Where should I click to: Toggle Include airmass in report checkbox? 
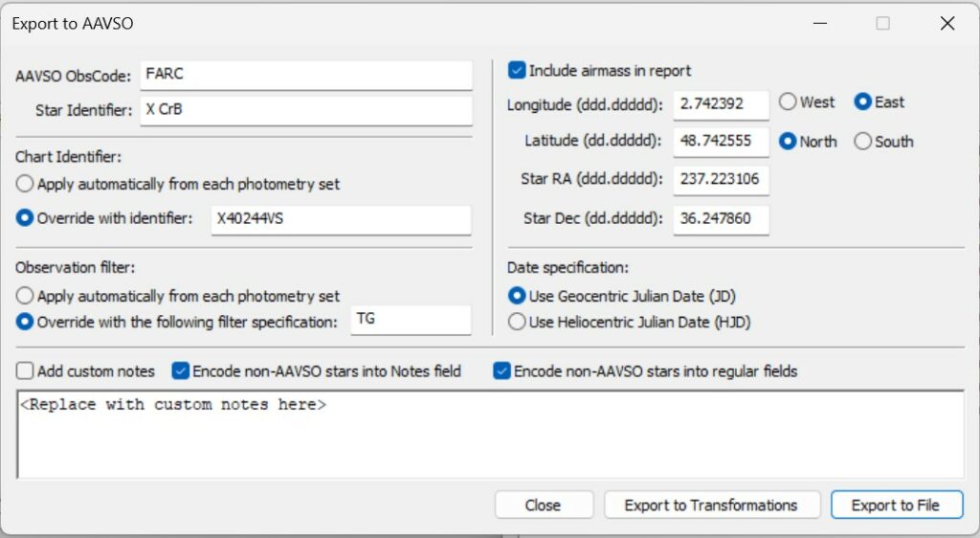pos(518,71)
